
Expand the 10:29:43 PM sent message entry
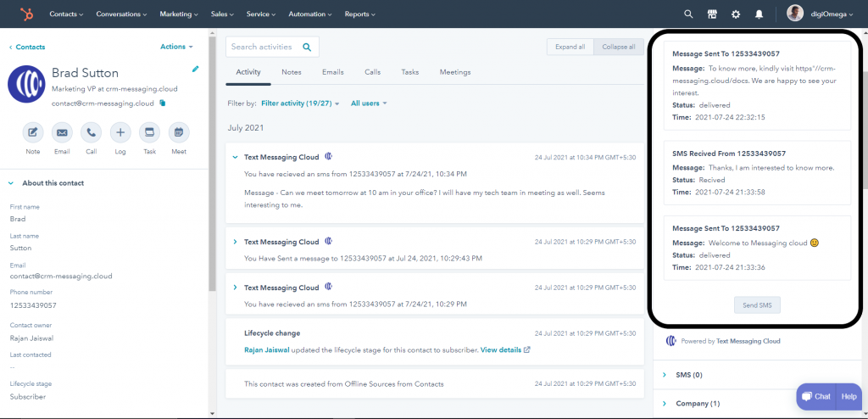coord(236,243)
